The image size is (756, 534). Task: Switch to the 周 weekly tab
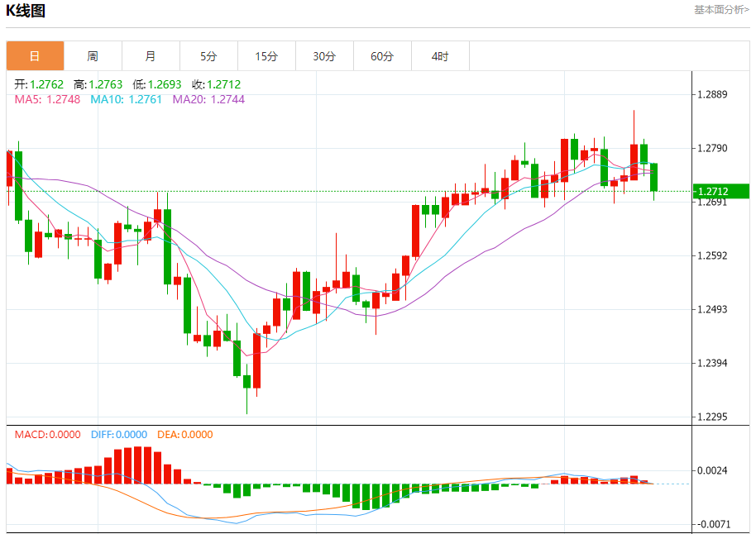[x=93, y=56]
